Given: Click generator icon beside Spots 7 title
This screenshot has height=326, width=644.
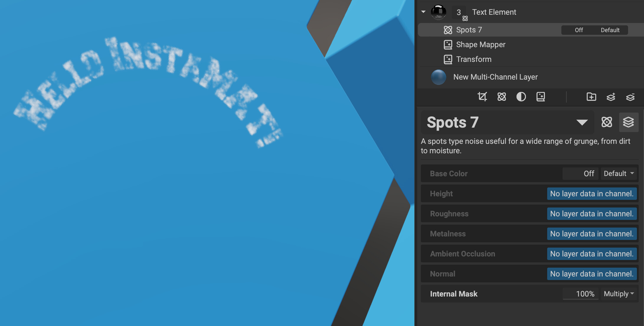Looking at the screenshot, I should tap(607, 122).
